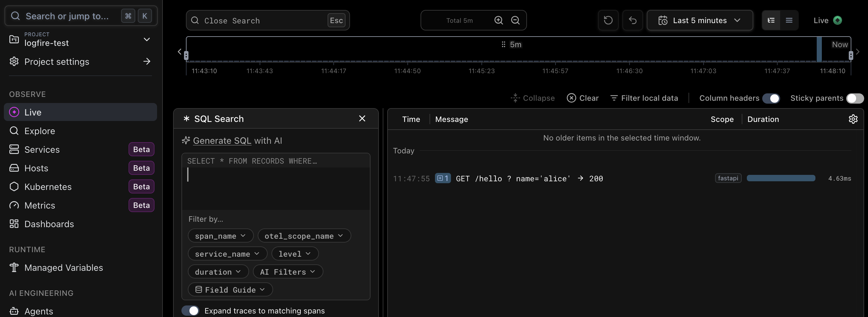Image resolution: width=868 pixels, height=317 pixels.
Task: Click the 5m drag grip on timeline
Action: point(503,45)
